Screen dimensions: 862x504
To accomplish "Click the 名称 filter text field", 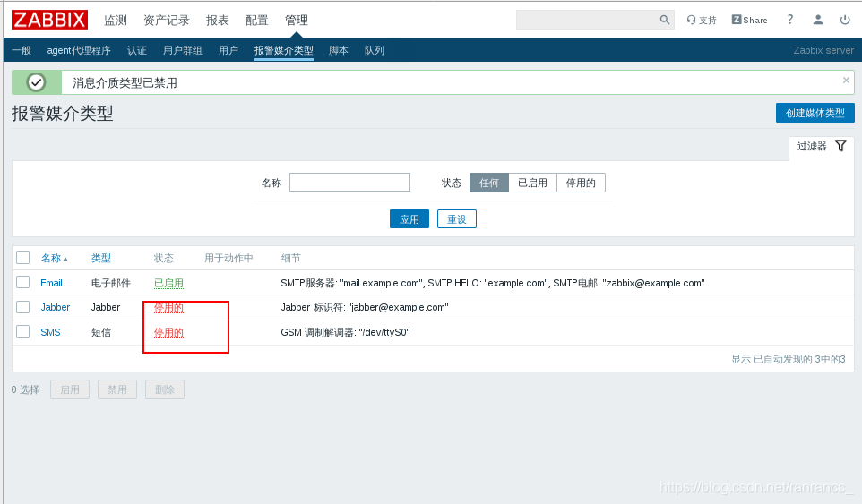I will point(349,183).
